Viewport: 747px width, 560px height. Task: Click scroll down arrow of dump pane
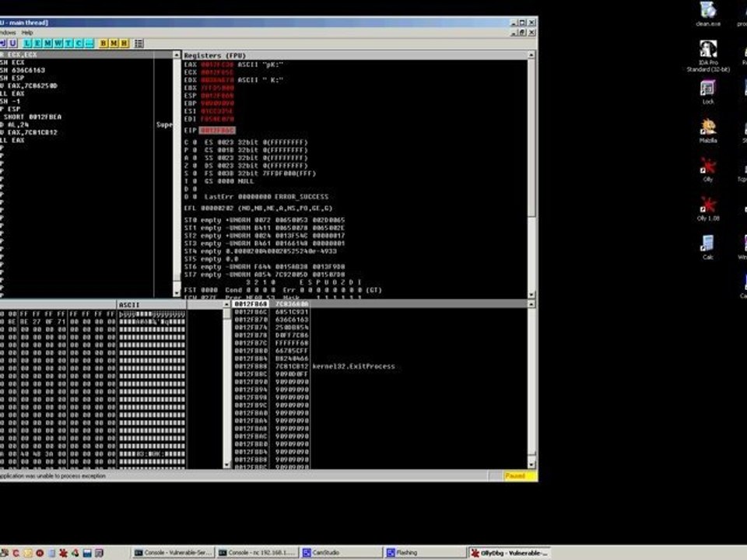click(226, 464)
